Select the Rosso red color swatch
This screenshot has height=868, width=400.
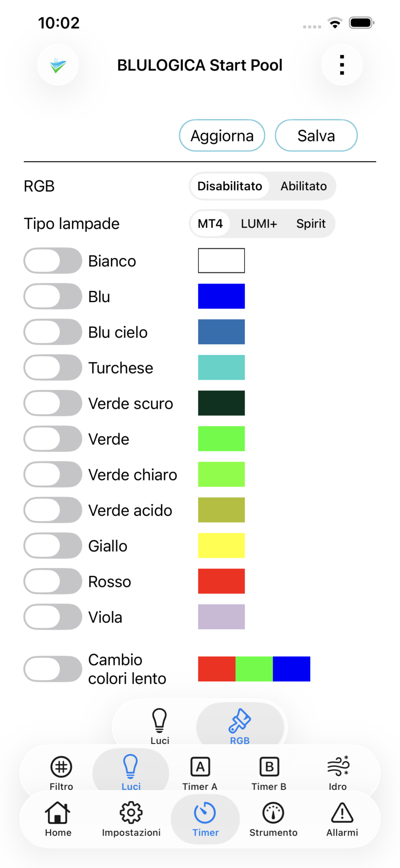tap(221, 581)
